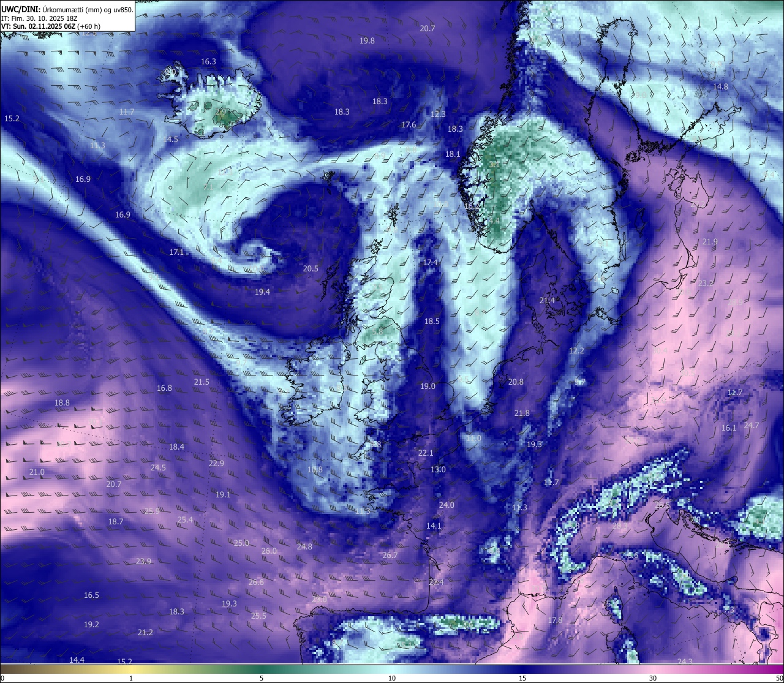Click the 19.2 map value
The height and width of the screenshot is (683, 784).
(91, 624)
